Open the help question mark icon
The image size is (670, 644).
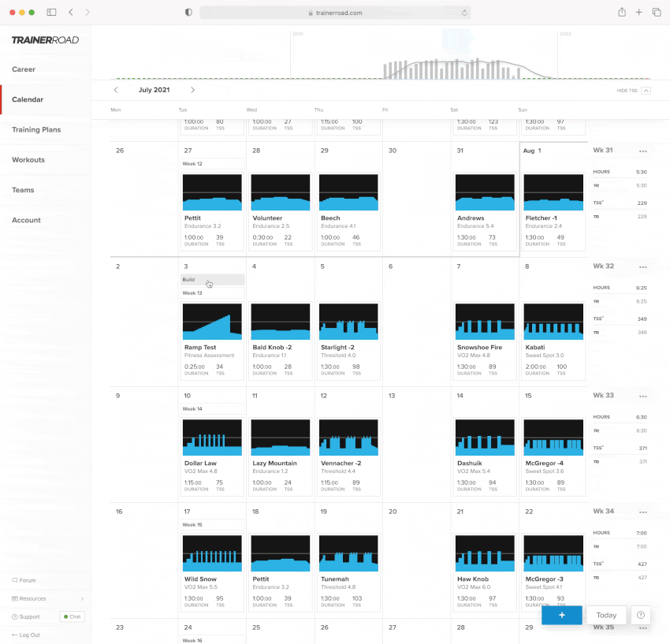coord(641,615)
